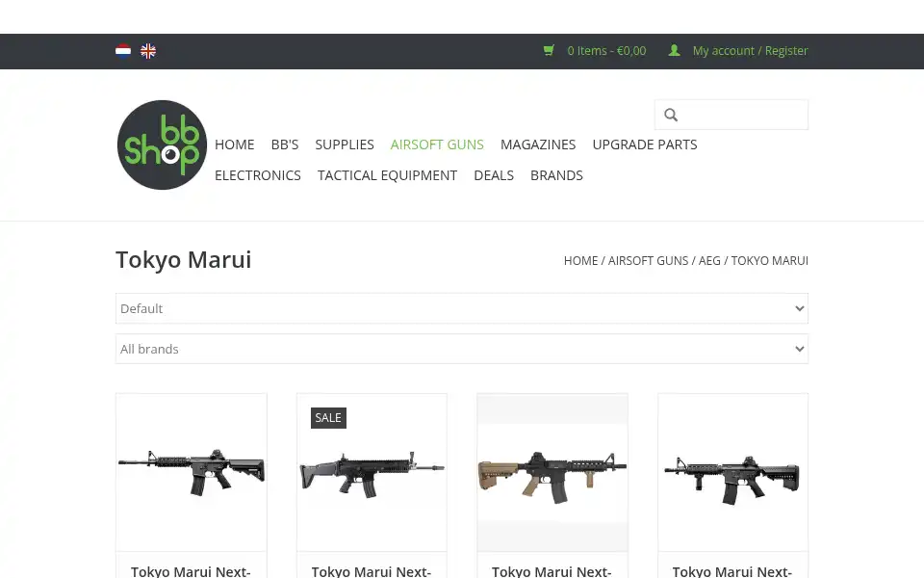
Task: Click HOME in the breadcrumb
Action: 580,261
